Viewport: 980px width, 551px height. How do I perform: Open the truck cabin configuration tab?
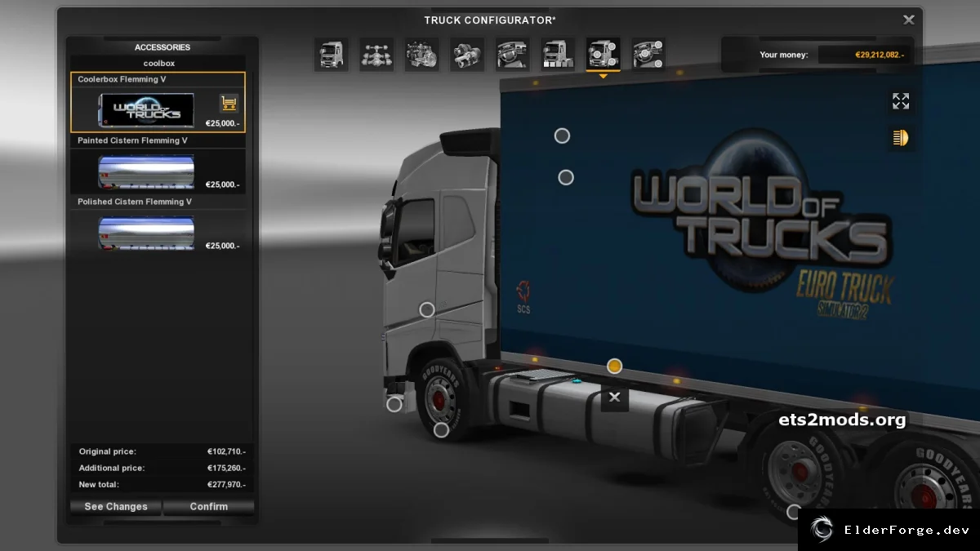coord(331,55)
